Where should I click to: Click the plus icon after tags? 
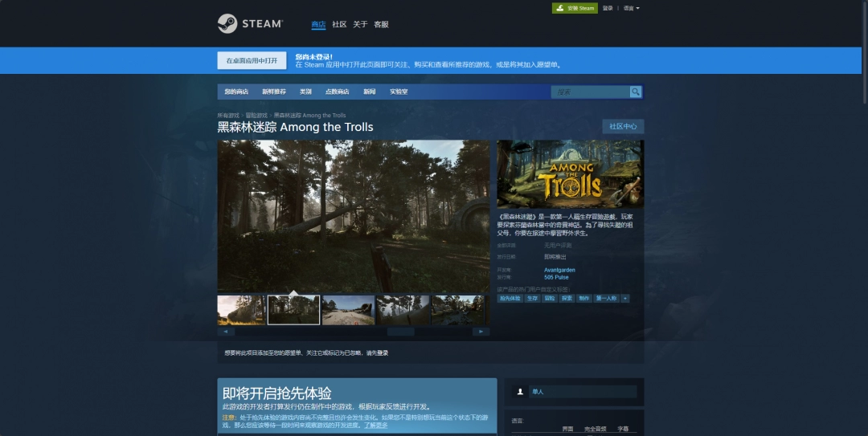[x=625, y=298]
